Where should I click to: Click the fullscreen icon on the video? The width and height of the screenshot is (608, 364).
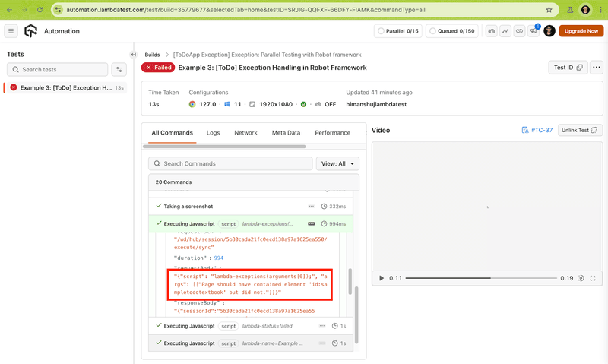593,278
